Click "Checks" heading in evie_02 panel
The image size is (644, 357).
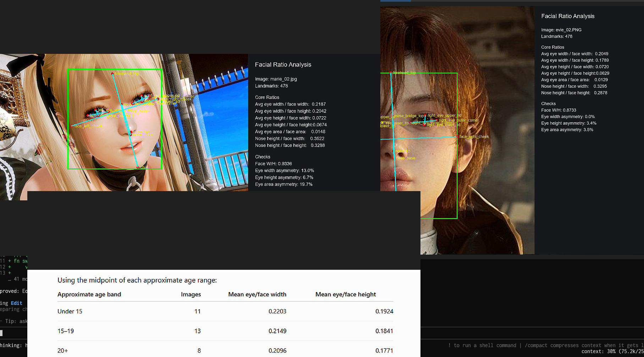pyautogui.click(x=549, y=104)
